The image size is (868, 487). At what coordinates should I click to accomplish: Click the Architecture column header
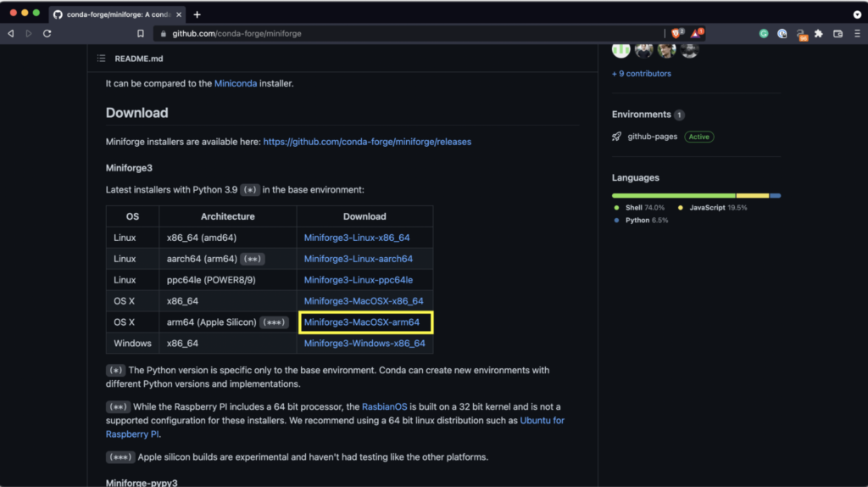click(x=227, y=216)
